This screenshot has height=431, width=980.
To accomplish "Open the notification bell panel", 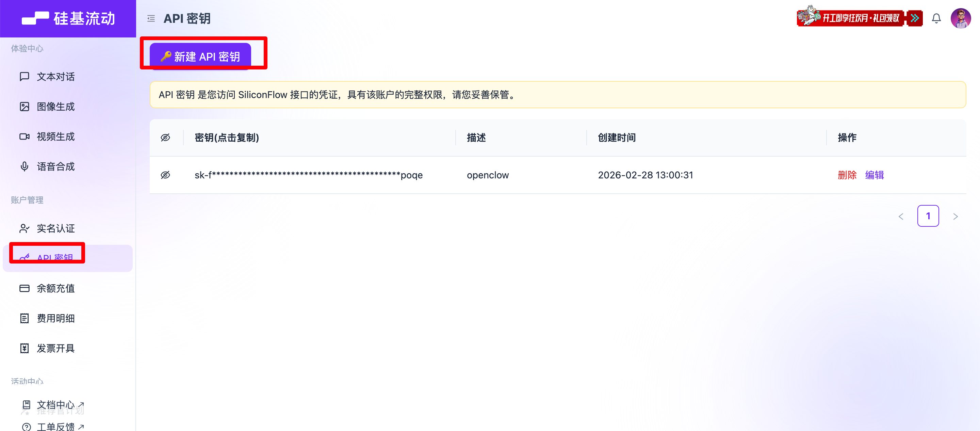I will 936,18.
